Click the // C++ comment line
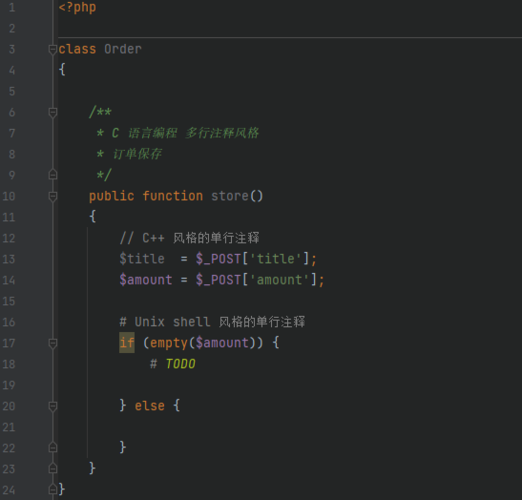The width and height of the screenshot is (522, 500). point(189,238)
